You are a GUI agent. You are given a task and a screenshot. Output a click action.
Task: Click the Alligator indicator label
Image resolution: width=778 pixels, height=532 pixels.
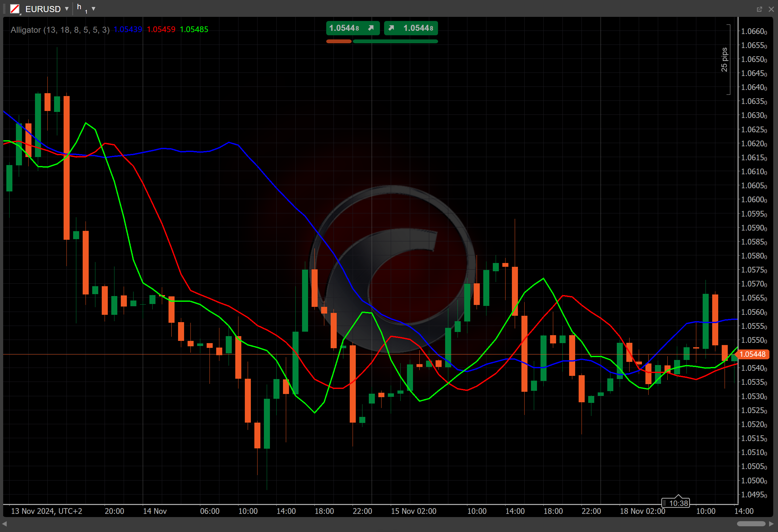[60, 30]
